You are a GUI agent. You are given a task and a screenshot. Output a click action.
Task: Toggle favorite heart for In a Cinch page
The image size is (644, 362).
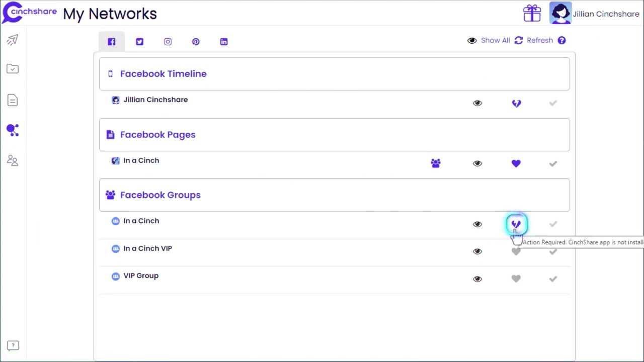coord(516,163)
